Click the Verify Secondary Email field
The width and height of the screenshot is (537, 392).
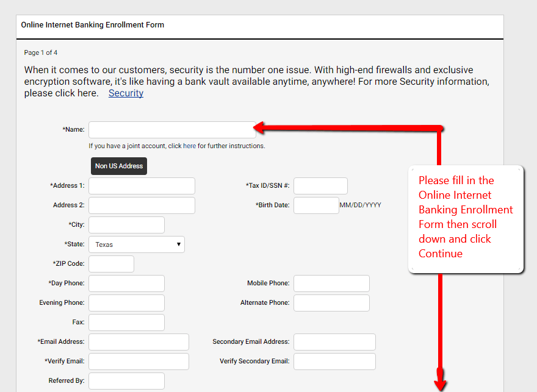tap(334, 361)
